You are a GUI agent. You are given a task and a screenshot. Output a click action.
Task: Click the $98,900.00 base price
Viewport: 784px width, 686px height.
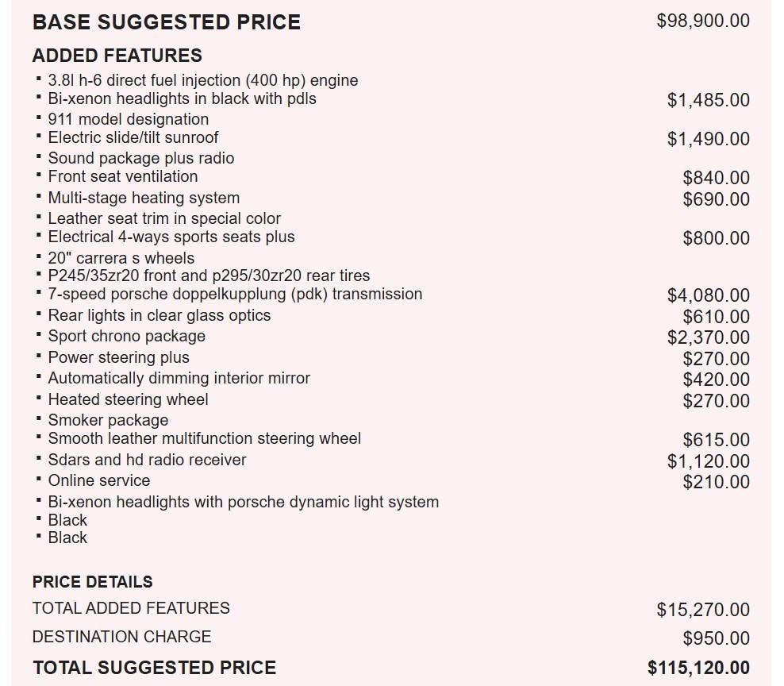(x=702, y=21)
